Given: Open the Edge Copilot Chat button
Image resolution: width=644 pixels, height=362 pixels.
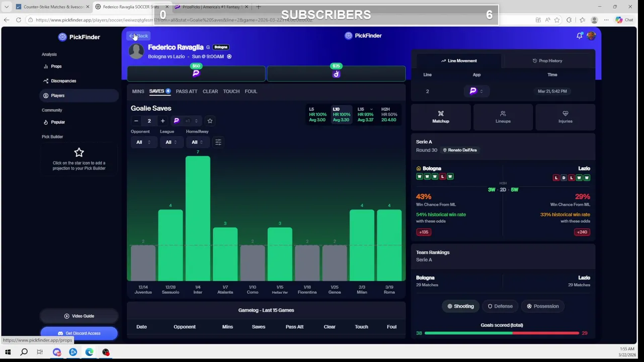Looking at the screenshot, I should (623, 20).
